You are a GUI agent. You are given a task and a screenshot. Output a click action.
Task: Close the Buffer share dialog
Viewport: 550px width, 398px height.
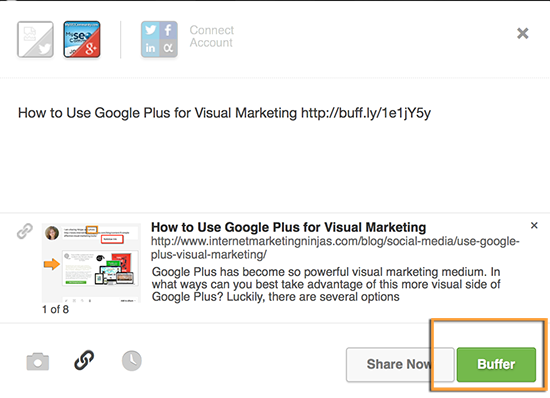click(x=523, y=33)
